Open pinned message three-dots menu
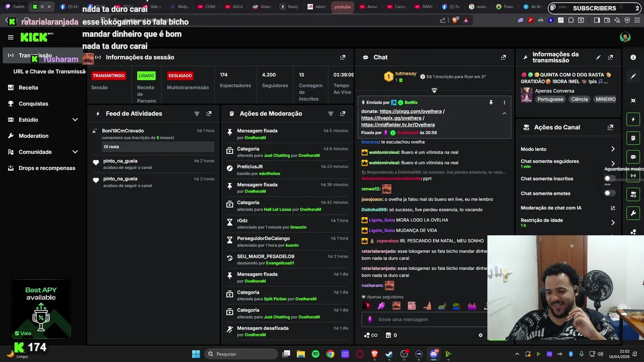The width and height of the screenshot is (644, 362). pos(504,103)
